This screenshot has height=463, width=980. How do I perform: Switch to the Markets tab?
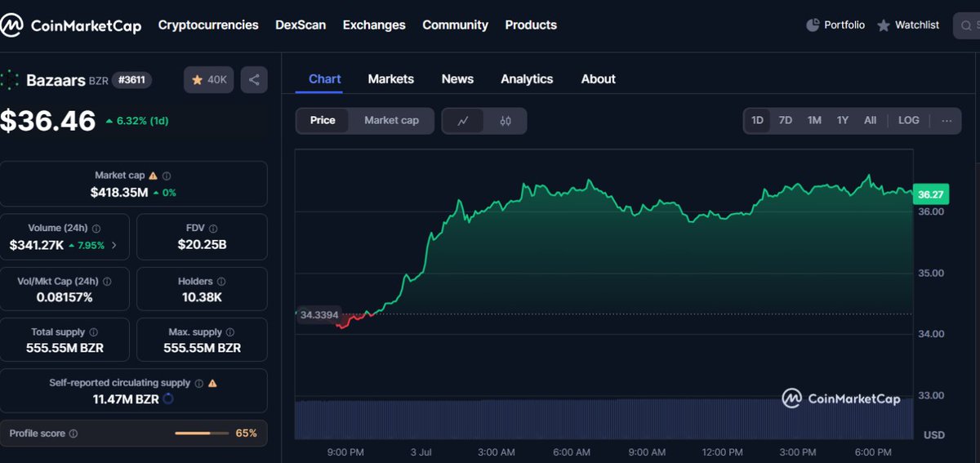(391, 79)
